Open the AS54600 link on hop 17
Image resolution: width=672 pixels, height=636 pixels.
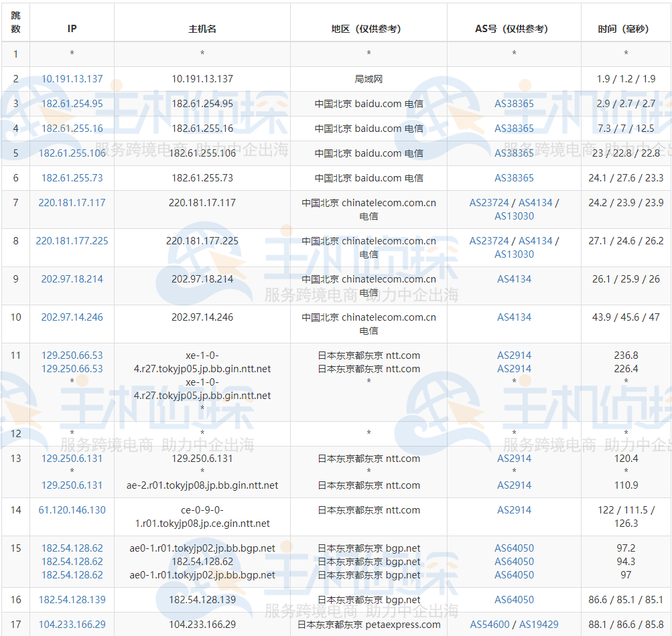491,623
